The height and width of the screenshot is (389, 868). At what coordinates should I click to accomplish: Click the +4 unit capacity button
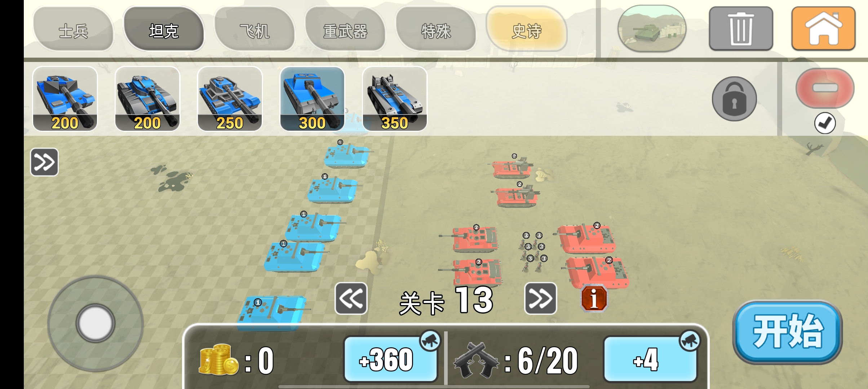[x=650, y=359]
